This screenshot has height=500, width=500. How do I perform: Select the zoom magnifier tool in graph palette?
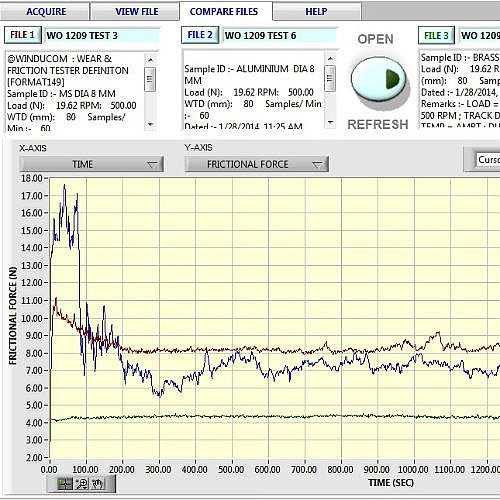click(82, 483)
